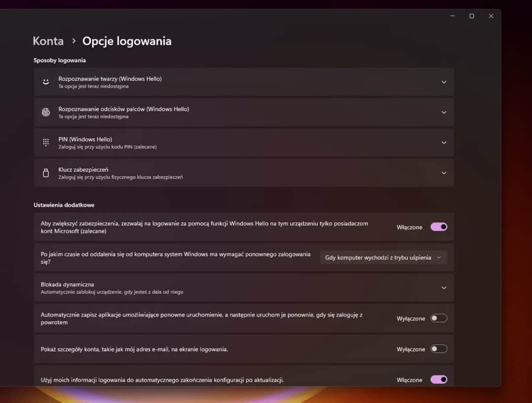Click the Sposoby logowania section header
Image resolution: width=532 pixels, height=403 pixels.
tap(59, 60)
